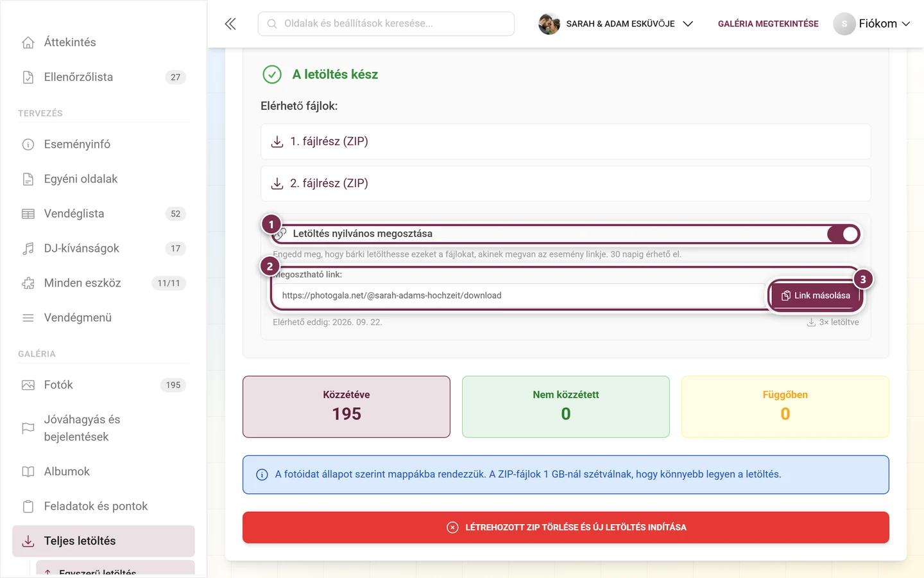Image resolution: width=924 pixels, height=578 pixels.
Task: Click the Albumok book icon
Action: pyautogui.click(x=28, y=472)
